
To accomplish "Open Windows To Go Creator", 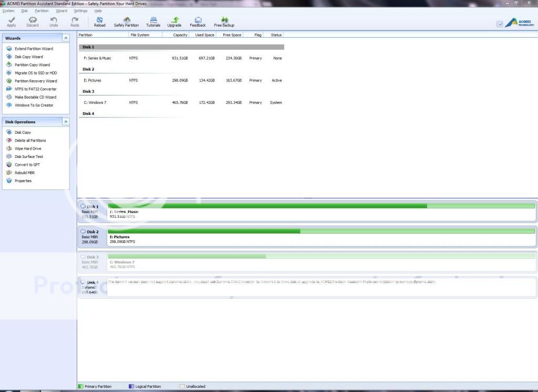I will [x=30, y=105].
